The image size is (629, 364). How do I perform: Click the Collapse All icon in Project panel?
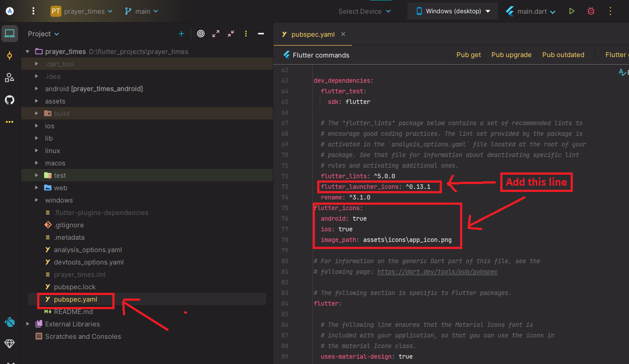231,34
